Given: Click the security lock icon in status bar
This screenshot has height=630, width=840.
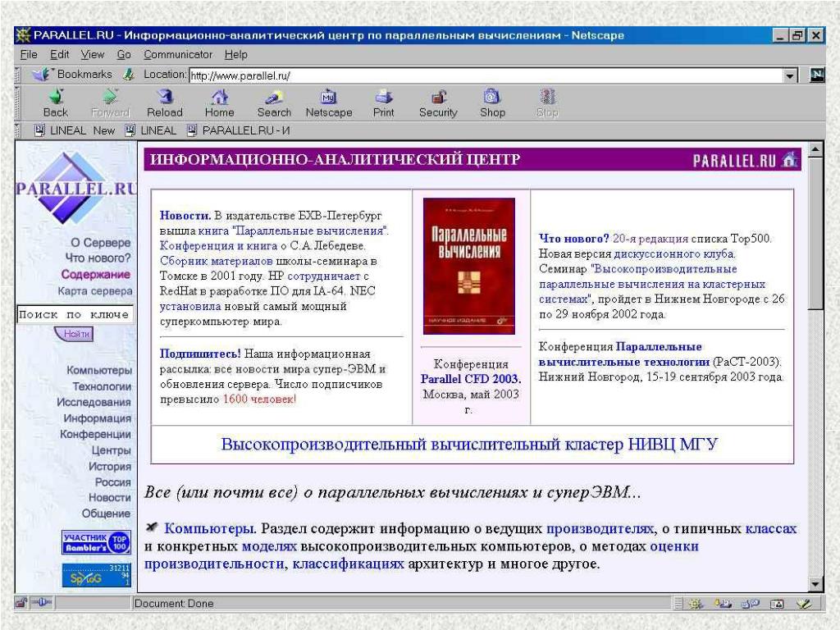Looking at the screenshot, I should click(21, 603).
